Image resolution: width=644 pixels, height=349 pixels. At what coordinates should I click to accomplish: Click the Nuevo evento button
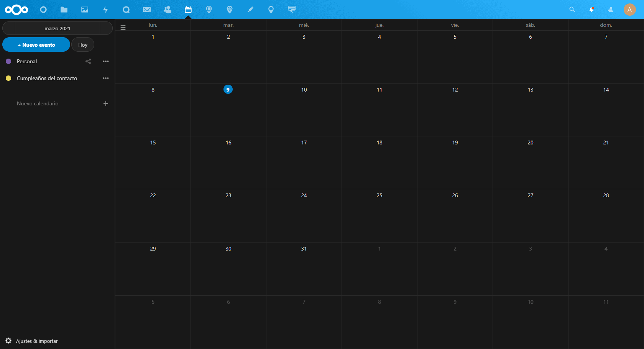point(36,45)
